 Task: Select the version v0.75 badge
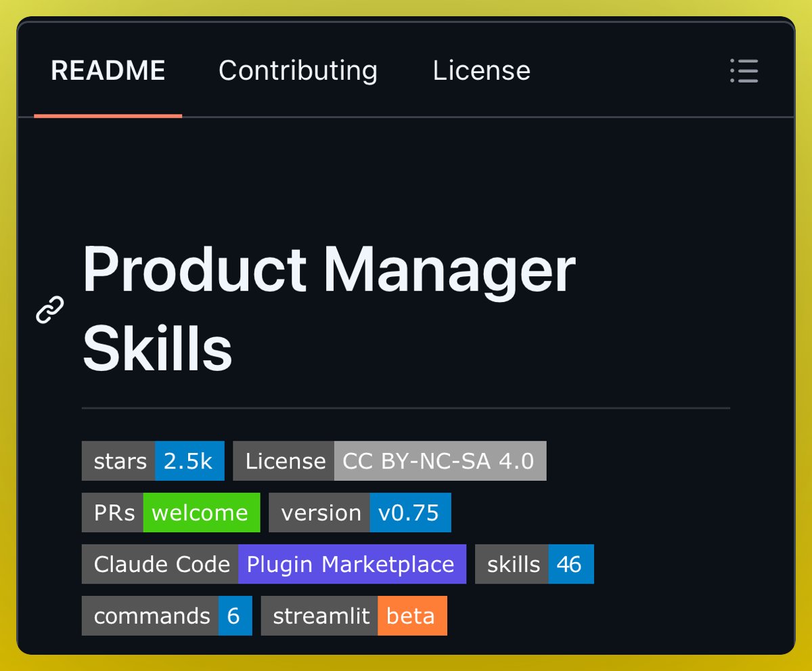pyautogui.click(x=360, y=513)
